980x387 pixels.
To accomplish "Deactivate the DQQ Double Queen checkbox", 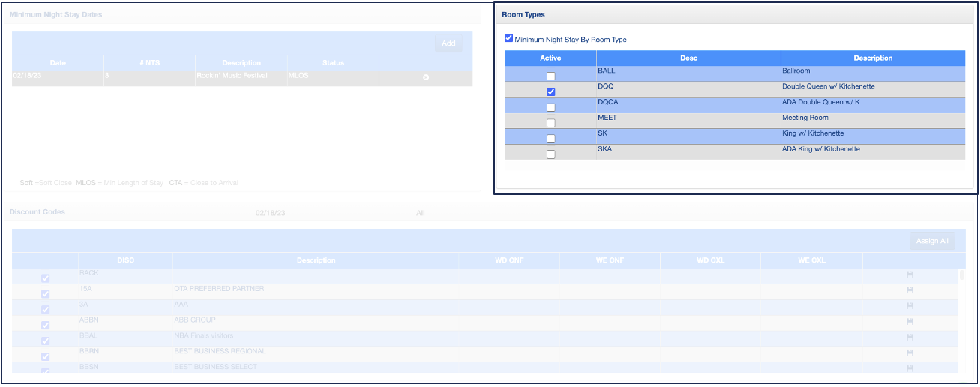I will click(x=551, y=92).
